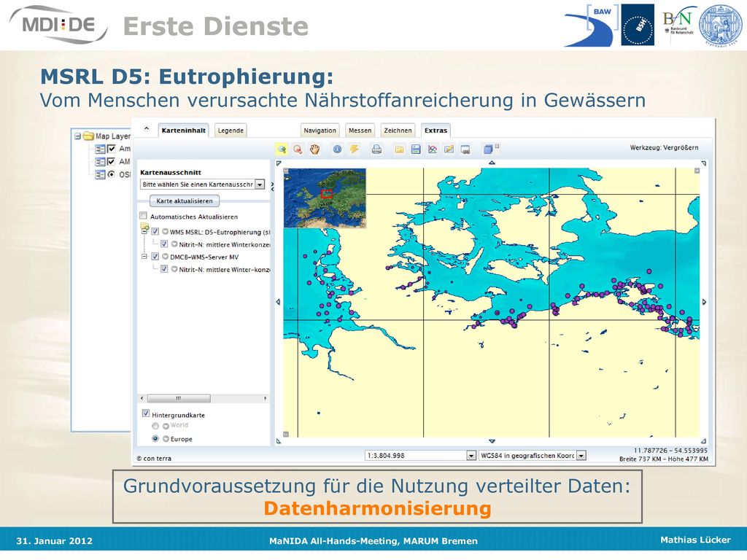This screenshot has height=560, width=747.
Task: Click the con terra copyright link
Action: coord(154,459)
